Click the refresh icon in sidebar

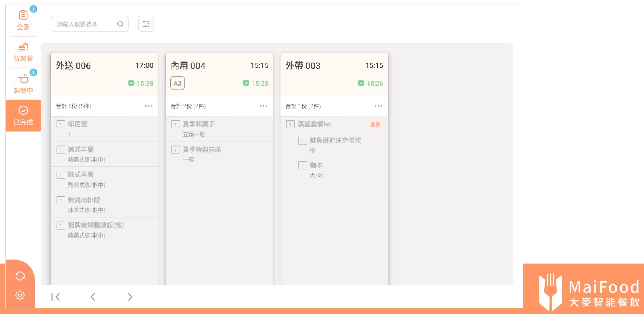(20, 276)
